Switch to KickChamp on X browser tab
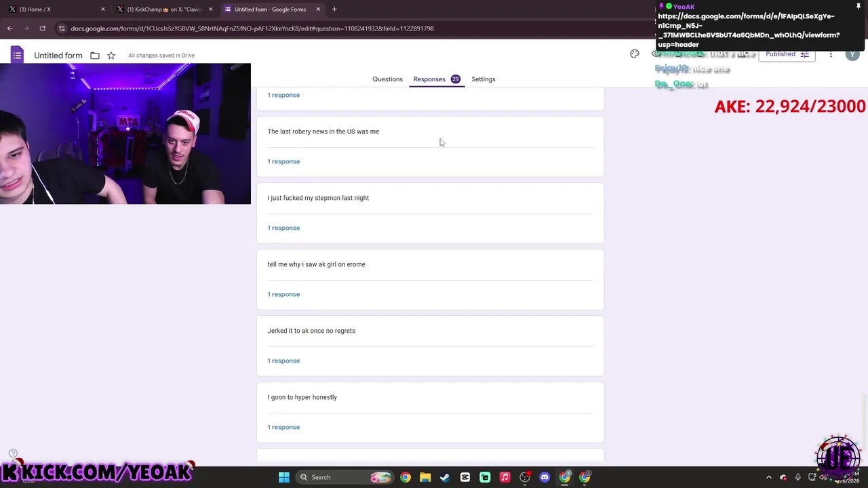 [x=163, y=9]
